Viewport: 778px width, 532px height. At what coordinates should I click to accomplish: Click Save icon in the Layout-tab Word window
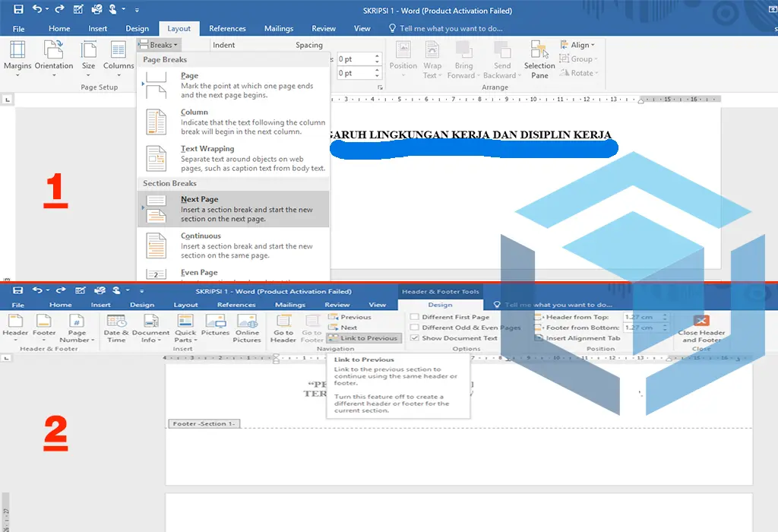click(x=18, y=9)
